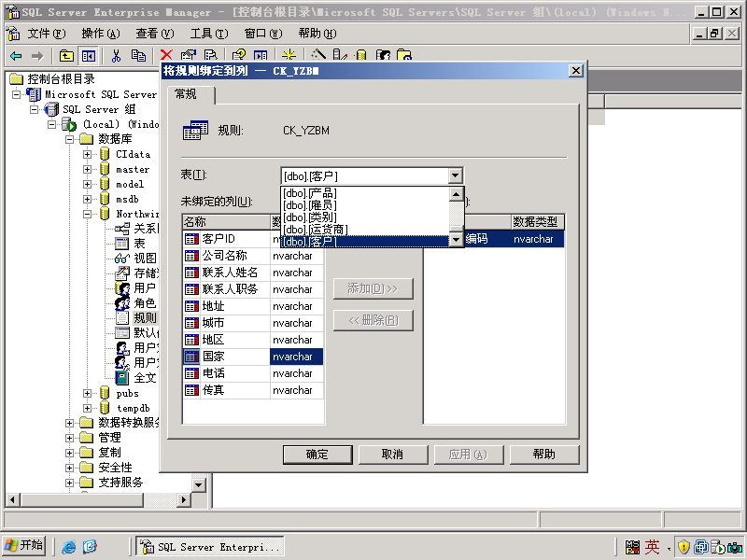Click the Up one level folder icon
Screen dimensions: 747x560
click(x=66, y=56)
